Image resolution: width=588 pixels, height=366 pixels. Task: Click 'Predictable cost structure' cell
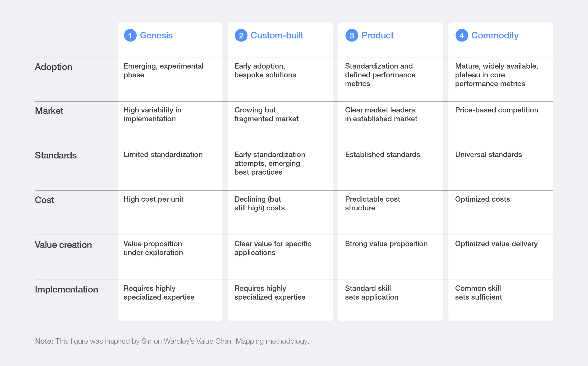[372, 203]
